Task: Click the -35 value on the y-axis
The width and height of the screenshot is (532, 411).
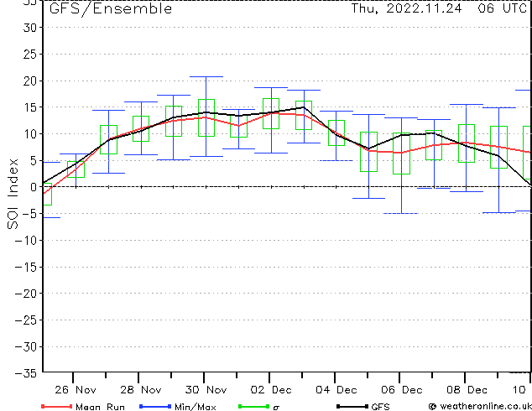Action: pyautogui.click(x=26, y=373)
